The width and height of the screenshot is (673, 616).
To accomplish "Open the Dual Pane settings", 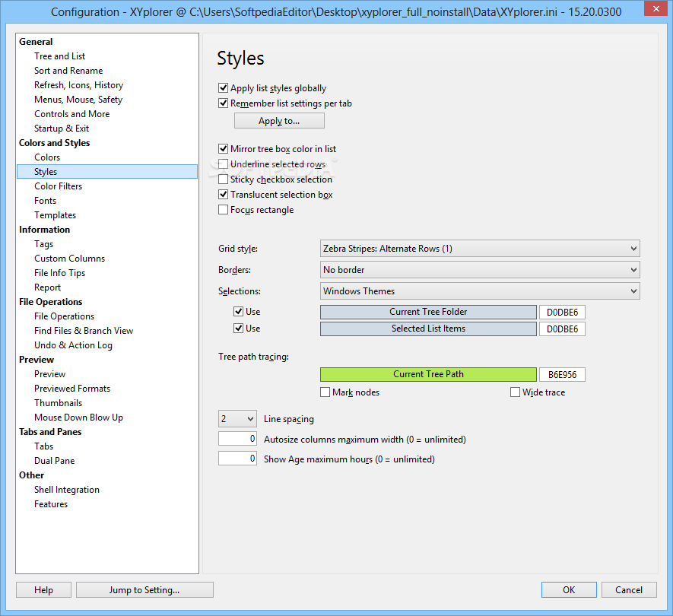I will [55, 461].
